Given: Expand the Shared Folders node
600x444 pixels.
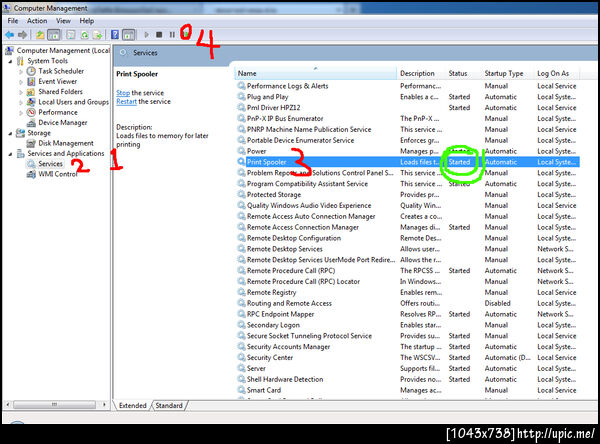Looking at the screenshot, I should click(21, 92).
